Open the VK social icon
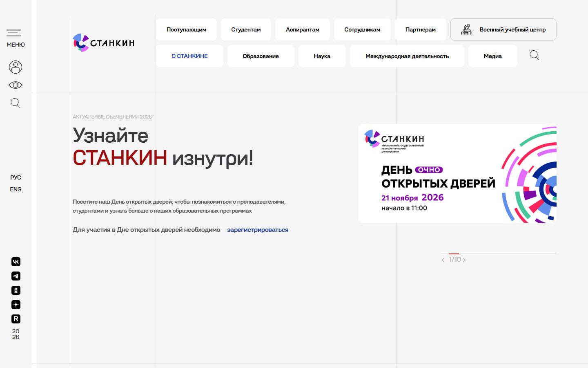588x368 pixels. [16, 262]
